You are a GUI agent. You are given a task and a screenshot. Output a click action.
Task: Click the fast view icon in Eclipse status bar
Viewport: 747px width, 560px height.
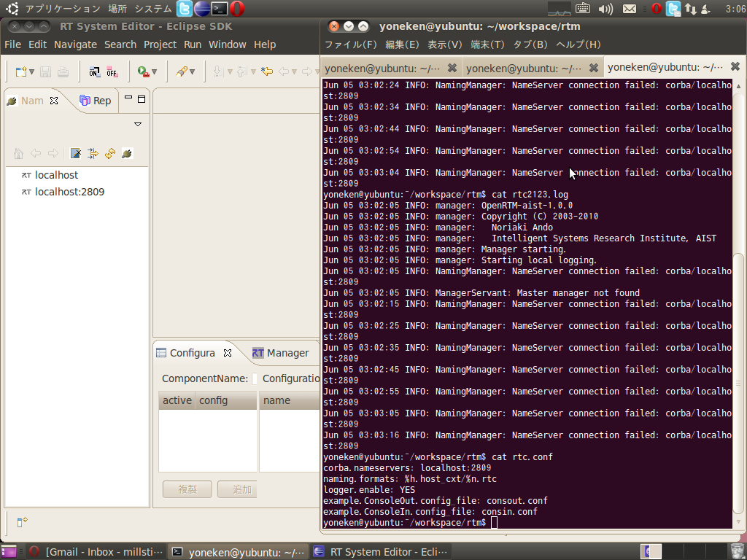(x=21, y=522)
